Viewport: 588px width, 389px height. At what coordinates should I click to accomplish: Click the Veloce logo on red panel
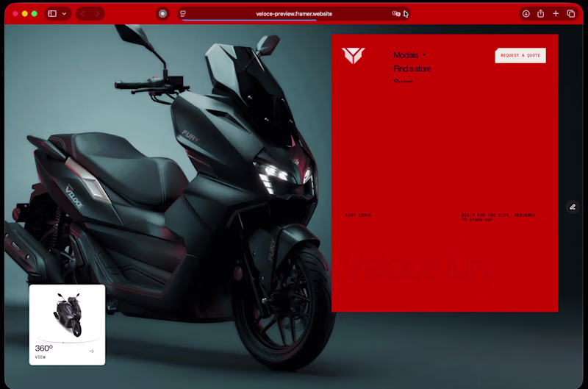353,55
